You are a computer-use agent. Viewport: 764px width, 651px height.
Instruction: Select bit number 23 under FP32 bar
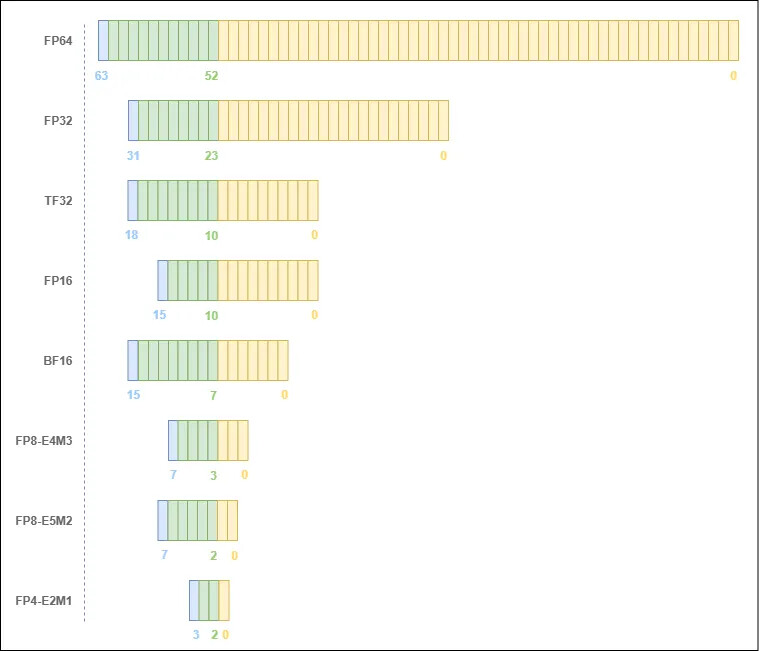(x=211, y=155)
